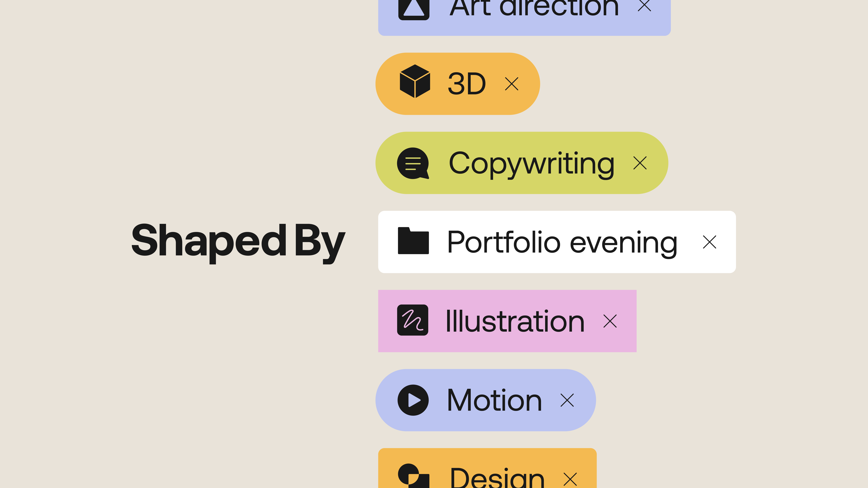
Task: Click the Shaped By heading
Action: click(x=238, y=243)
